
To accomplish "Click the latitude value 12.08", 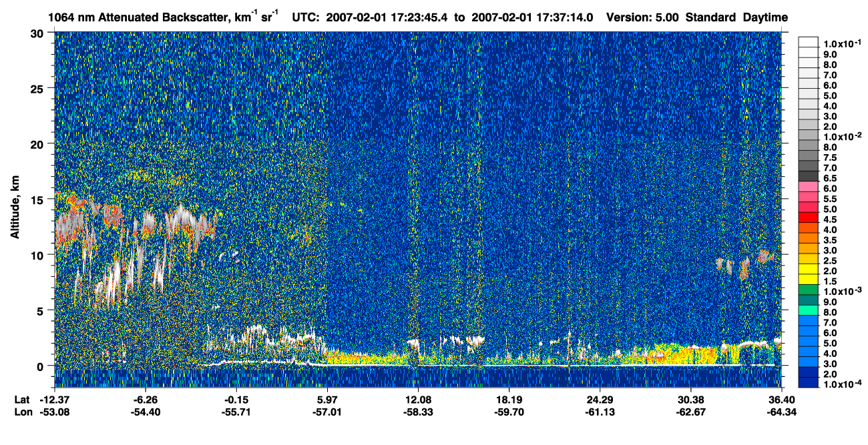I will tap(418, 400).
